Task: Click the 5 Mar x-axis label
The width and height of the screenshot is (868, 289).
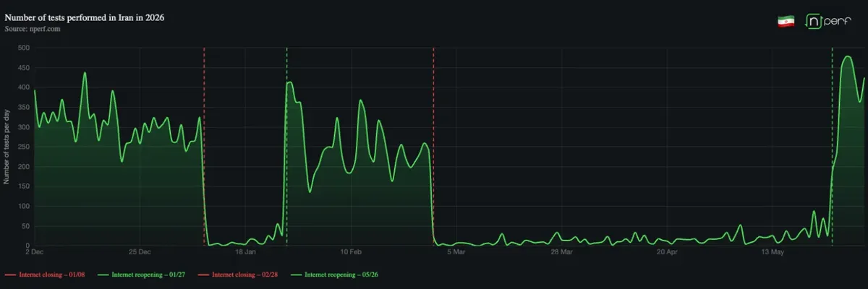Action: pos(456,252)
